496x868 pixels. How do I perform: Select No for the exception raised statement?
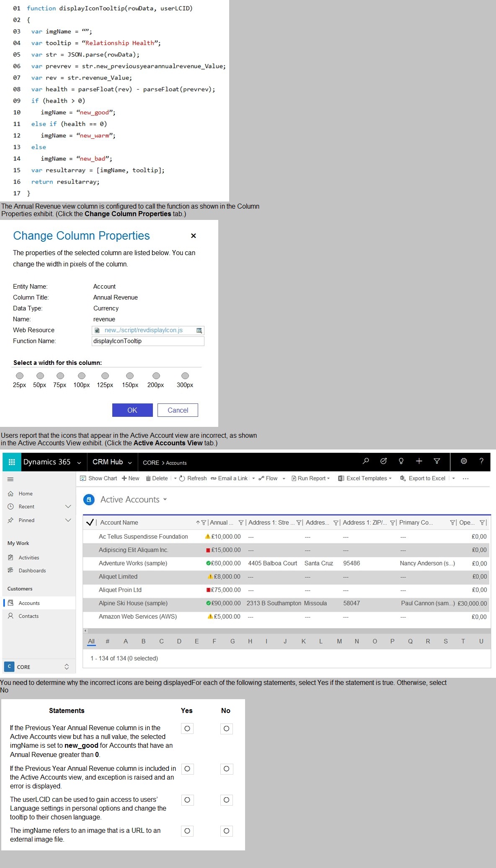click(226, 769)
